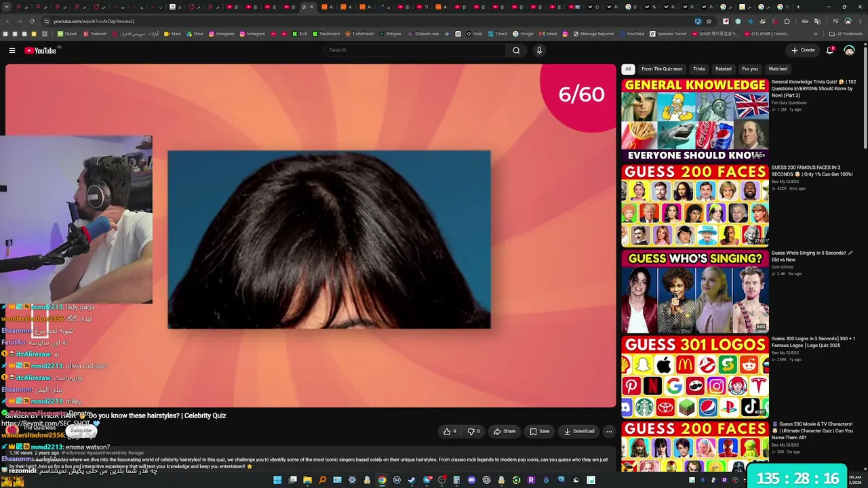The width and height of the screenshot is (868, 488).
Task: Click in the YouTube search field
Action: (415, 50)
